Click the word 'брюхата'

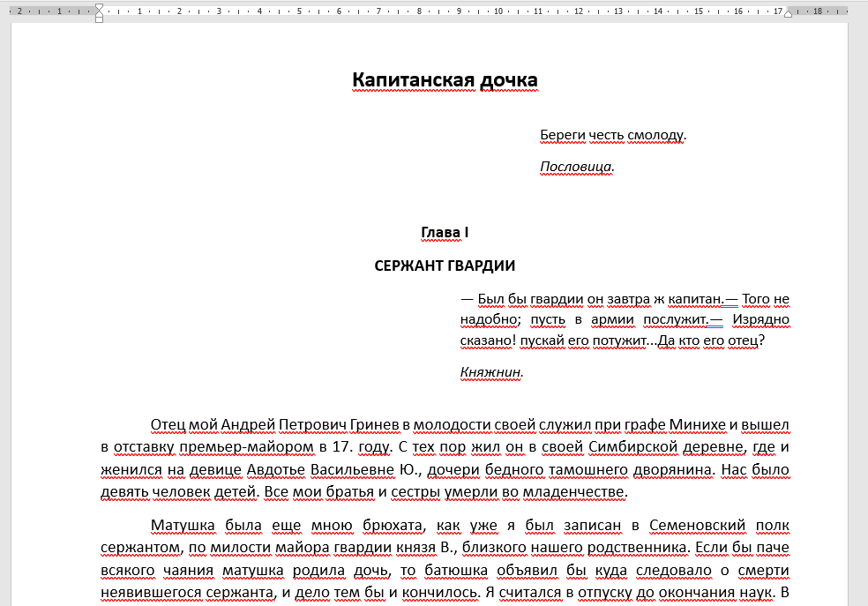pyautogui.click(x=393, y=525)
